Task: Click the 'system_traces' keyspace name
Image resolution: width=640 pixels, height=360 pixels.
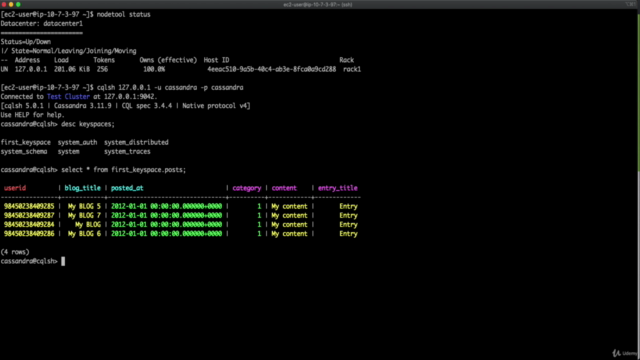Action: [x=127, y=151]
